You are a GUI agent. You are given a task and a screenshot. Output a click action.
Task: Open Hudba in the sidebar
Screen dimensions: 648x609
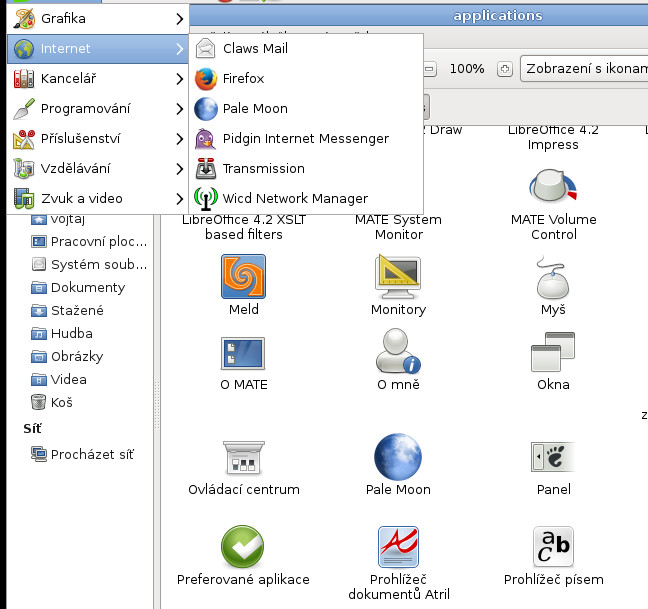(62, 333)
